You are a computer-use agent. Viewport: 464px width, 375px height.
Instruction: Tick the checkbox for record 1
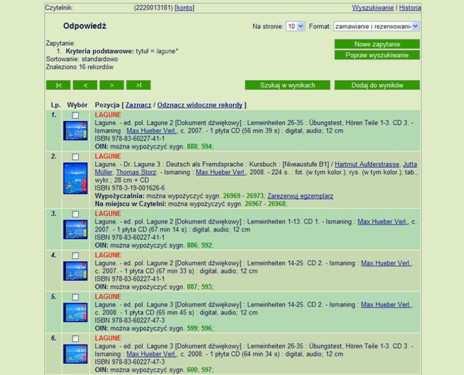pyautogui.click(x=76, y=115)
